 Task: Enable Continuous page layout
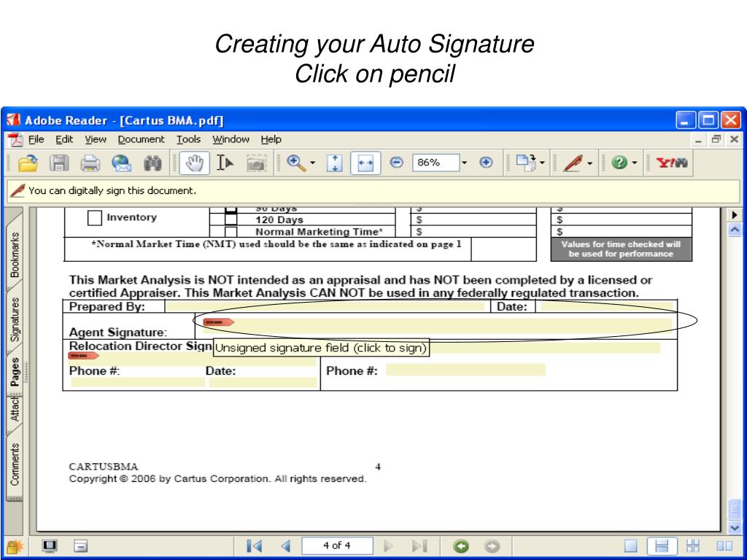coord(662,545)
